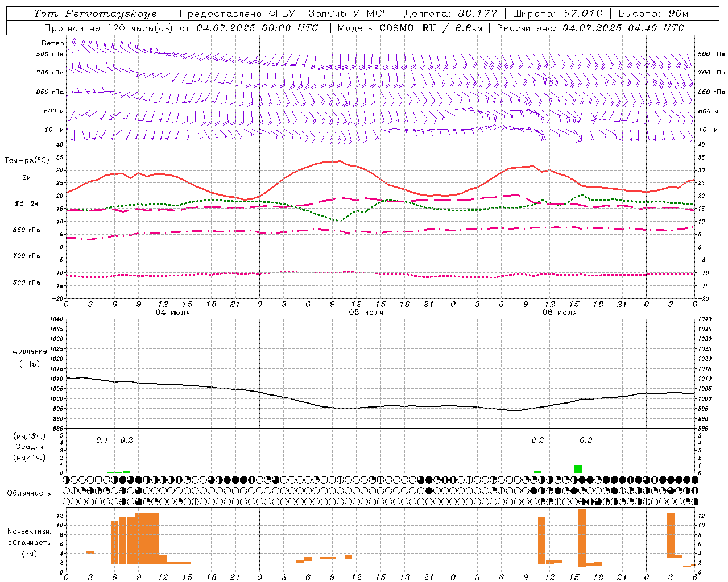Image resolution: width=728 pixels, height=582 pixels.
Task: Click the Широта: 57.016 value
Action: click(x=557, y=14)
